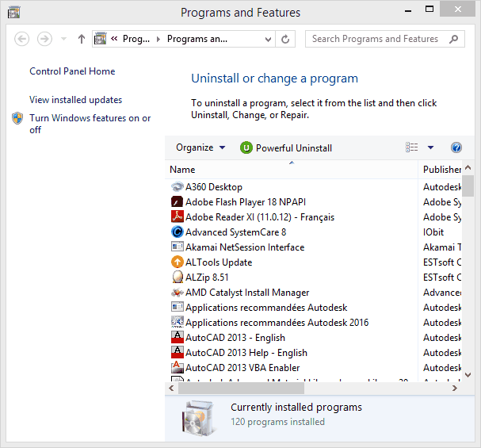481x448 pixels.
Task: Open help with the blue question icon
Action: pyautogui.click(x=456, y=147)
